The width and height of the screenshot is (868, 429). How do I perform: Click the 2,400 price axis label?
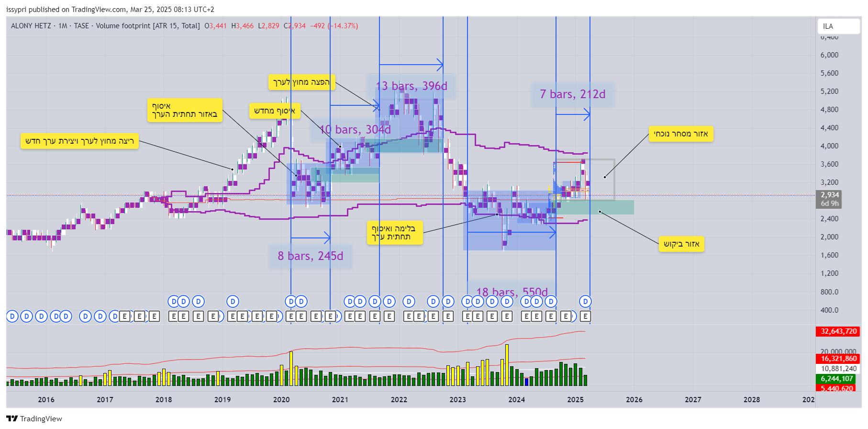[x=830, y=219]
